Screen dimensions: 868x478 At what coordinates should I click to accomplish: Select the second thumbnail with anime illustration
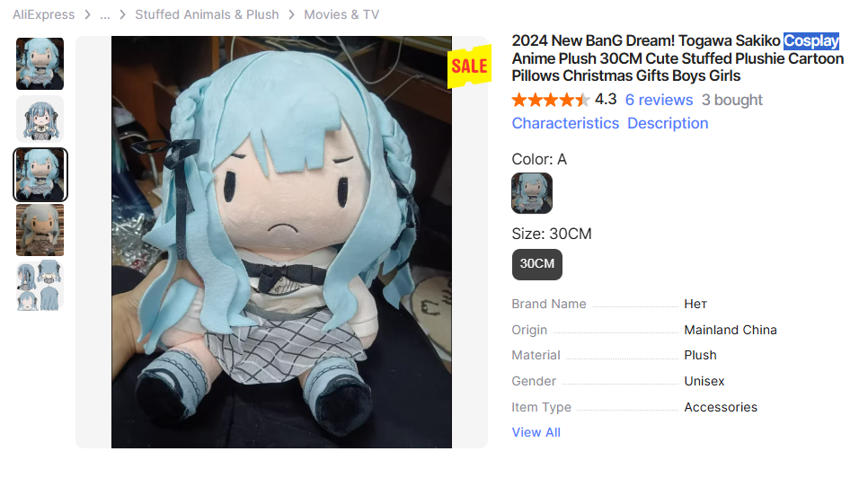point(40,119)
